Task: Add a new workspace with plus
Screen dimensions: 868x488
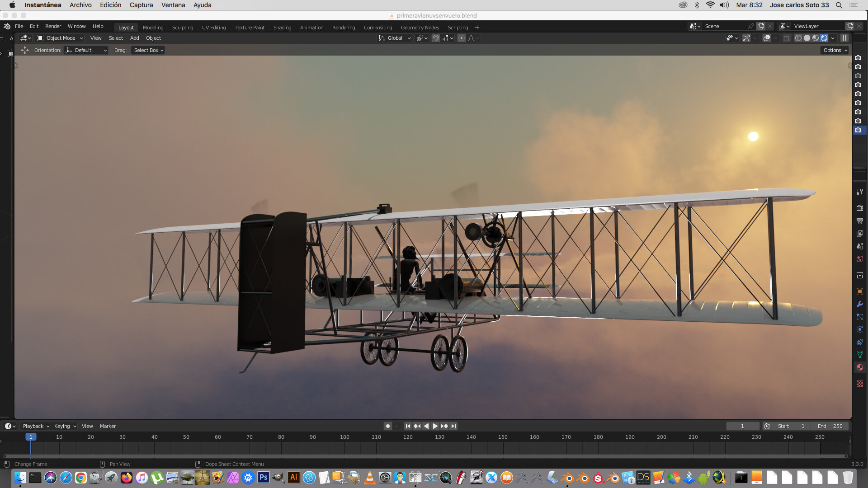Action: 477,28
